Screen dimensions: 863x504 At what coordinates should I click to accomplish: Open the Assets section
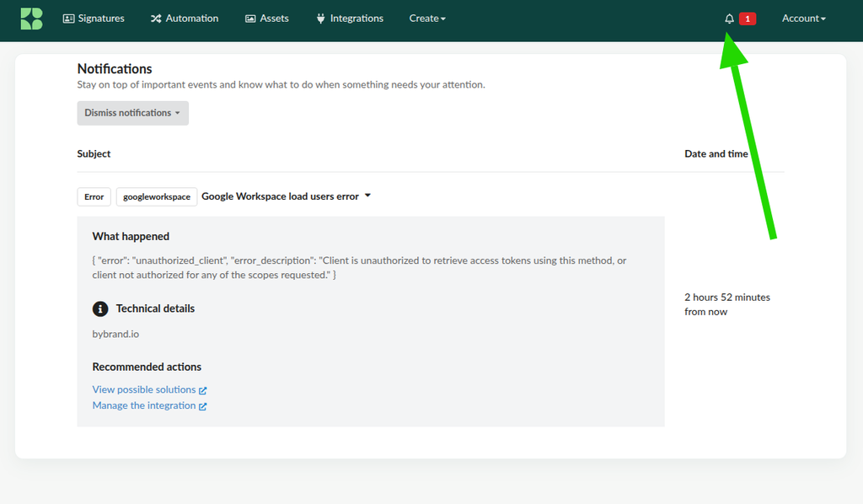pyautogui.click(x=267, y=19)
